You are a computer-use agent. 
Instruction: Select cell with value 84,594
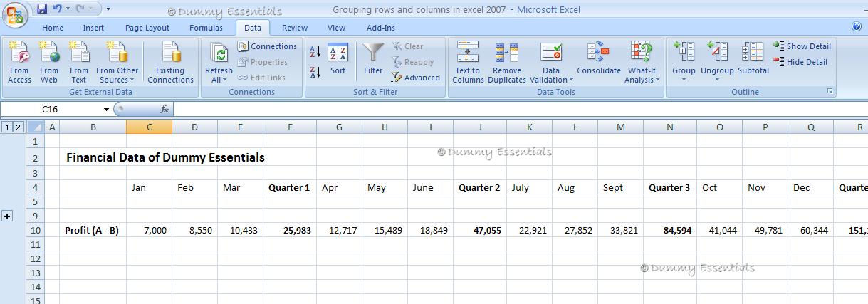(669, 230)
